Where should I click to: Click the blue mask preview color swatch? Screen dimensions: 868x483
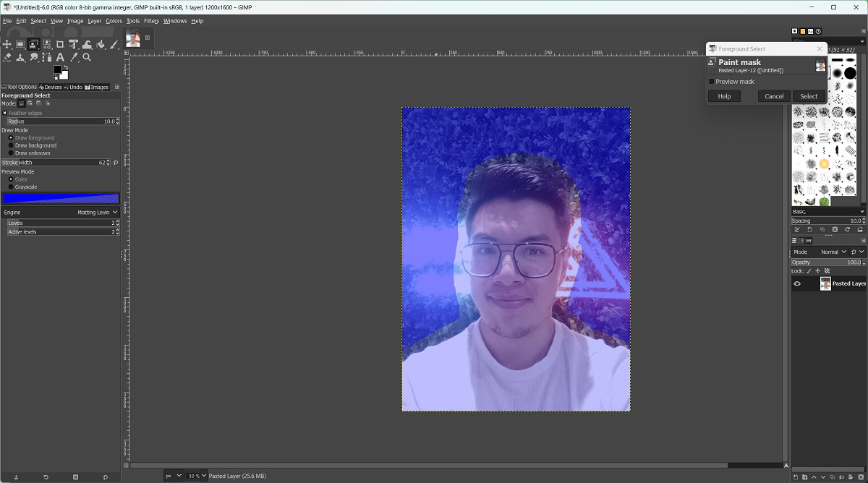[x=61, y=198]
